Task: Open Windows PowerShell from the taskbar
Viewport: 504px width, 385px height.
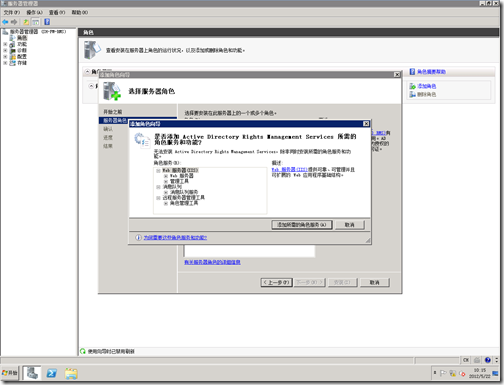Action: (x=52, y=373)
